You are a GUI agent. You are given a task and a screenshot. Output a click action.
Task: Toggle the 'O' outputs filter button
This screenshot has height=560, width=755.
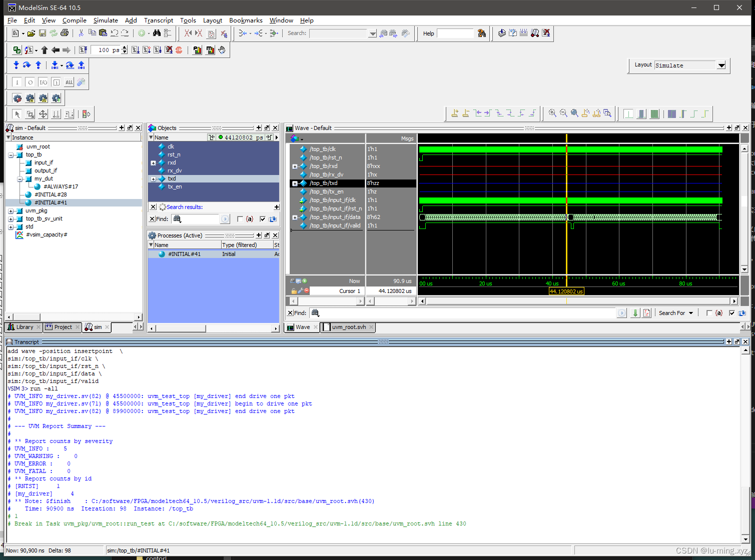(x=30, y=82)
